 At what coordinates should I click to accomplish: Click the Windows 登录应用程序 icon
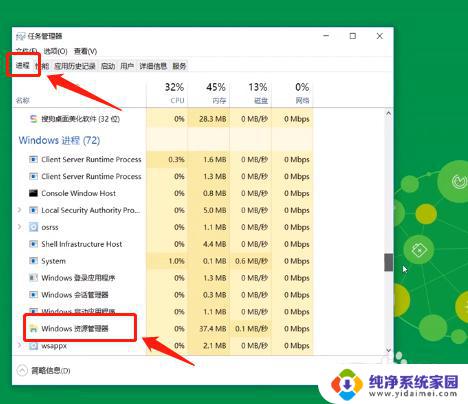click(33, 278)
